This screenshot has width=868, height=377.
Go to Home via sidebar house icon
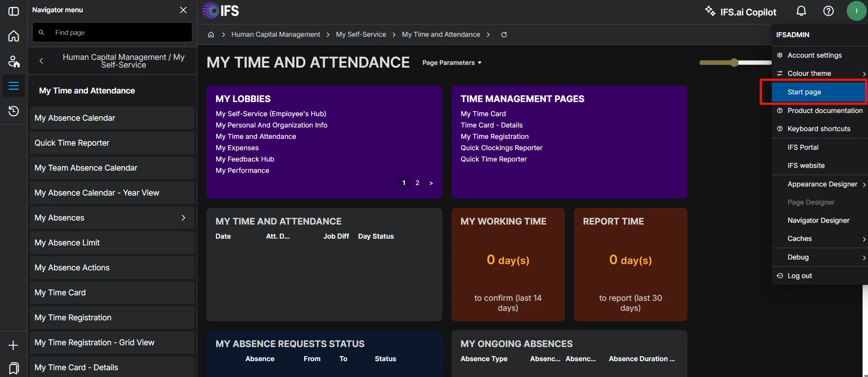[x=14, y=36]
